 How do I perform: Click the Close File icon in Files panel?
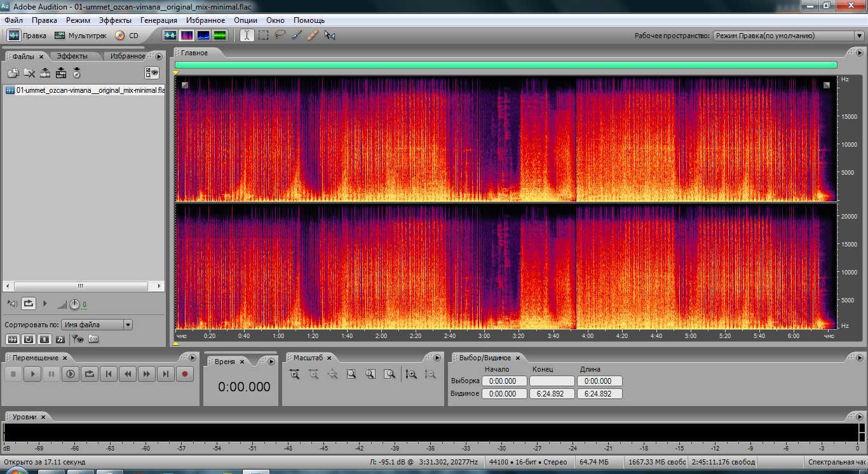pyautogui.click(x=29, y=73)
